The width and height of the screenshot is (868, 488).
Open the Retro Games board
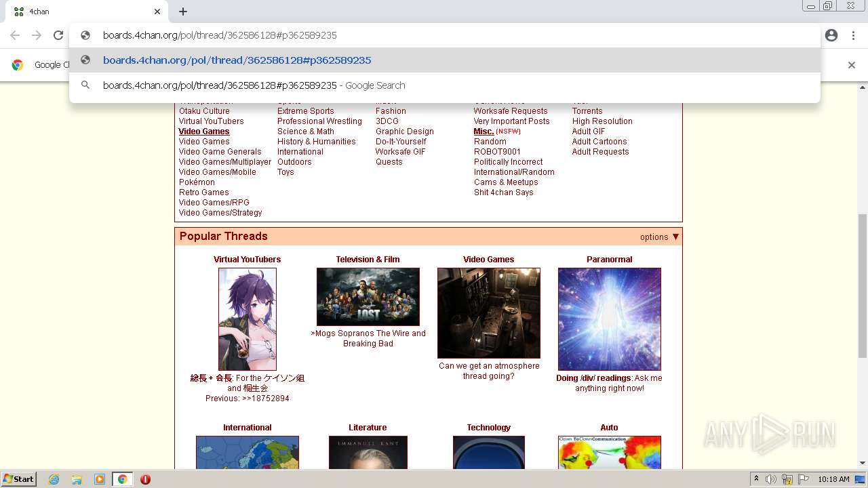(204, 192)
